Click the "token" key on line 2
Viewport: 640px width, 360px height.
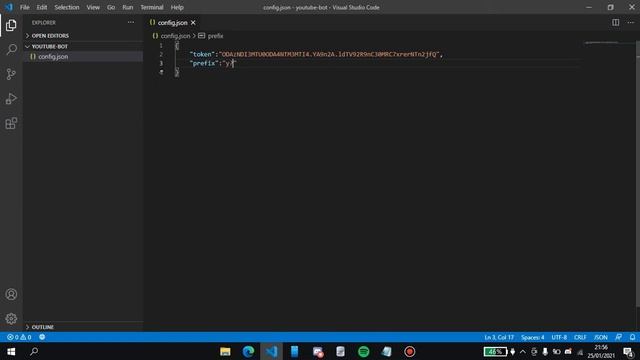click(x=202, y=54)
